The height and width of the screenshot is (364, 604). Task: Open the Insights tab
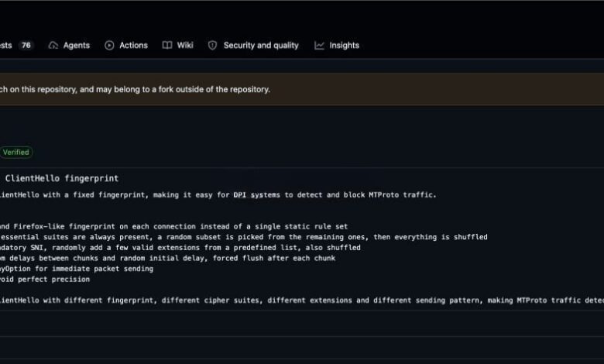click(x=337, y=46)
